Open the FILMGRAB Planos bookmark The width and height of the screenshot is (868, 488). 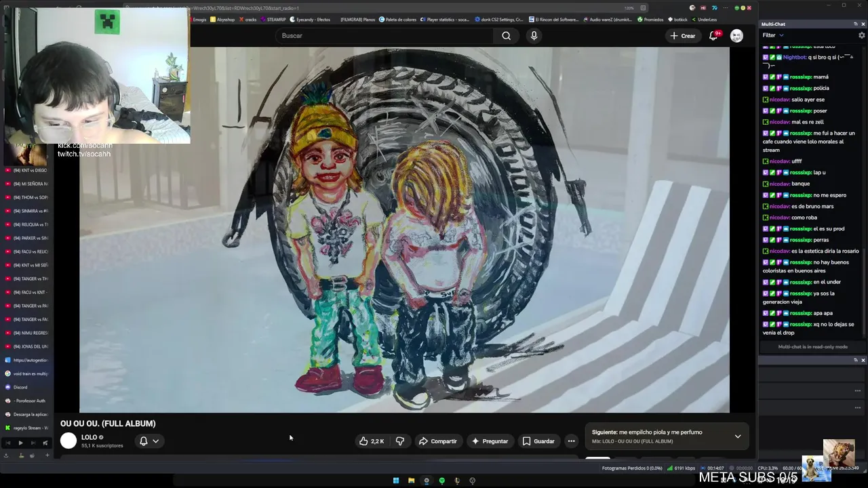(357, 20)
